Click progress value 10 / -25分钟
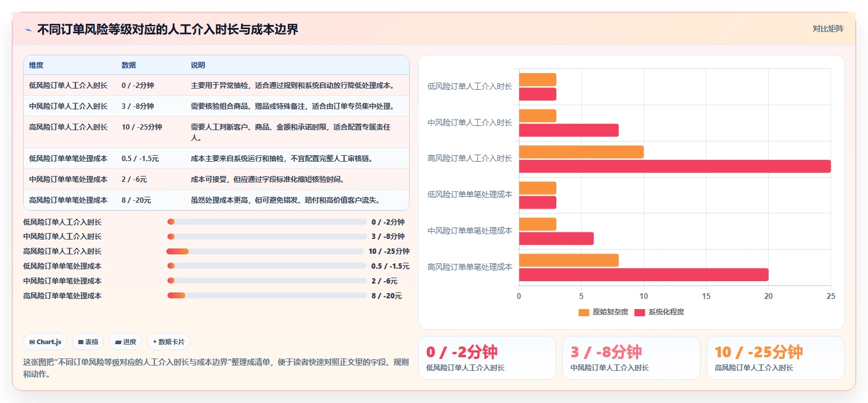Image resolution: width=868 pixels, height=403 pixels. (x=389, y=251)
